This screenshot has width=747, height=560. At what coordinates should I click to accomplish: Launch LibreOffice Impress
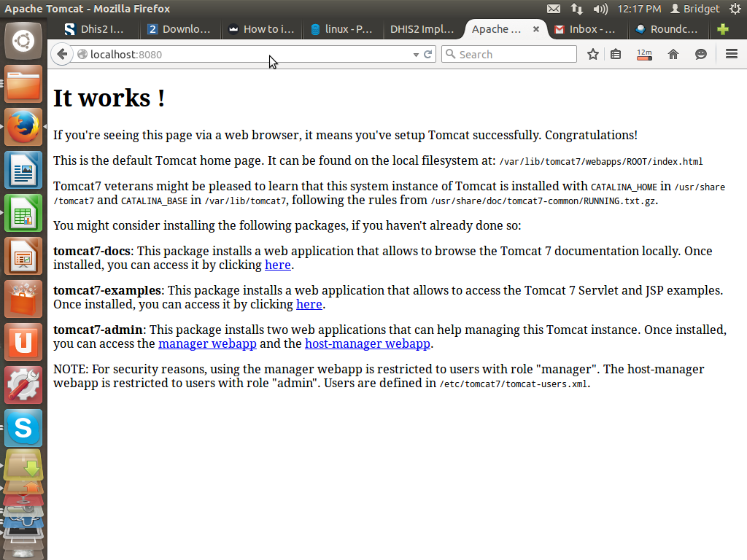[23, 256]
